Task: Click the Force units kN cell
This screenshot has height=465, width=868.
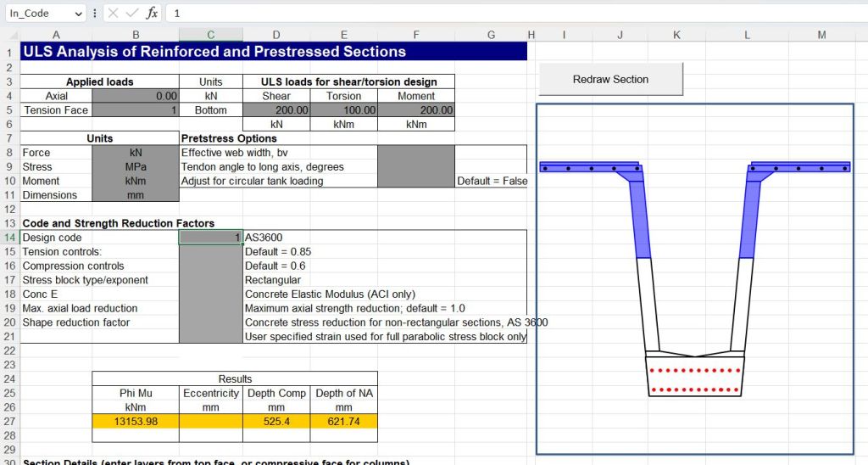Action: point(135,153)
